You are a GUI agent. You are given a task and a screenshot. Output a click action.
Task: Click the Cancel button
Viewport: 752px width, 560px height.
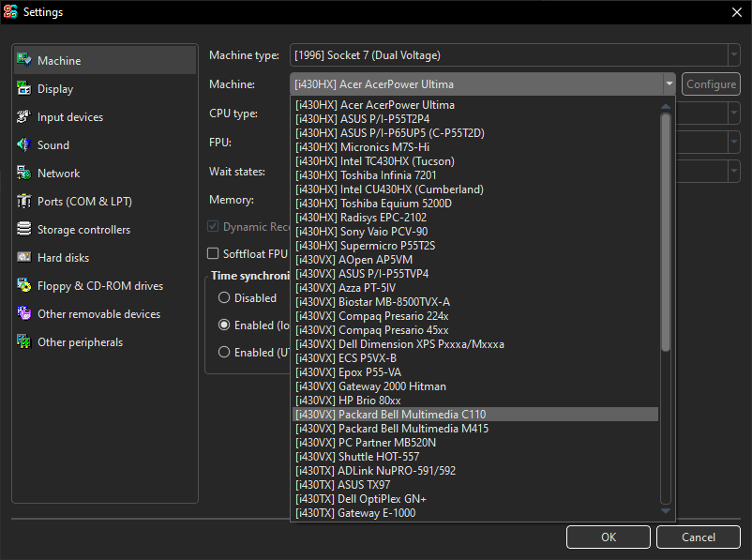[699, 537]
